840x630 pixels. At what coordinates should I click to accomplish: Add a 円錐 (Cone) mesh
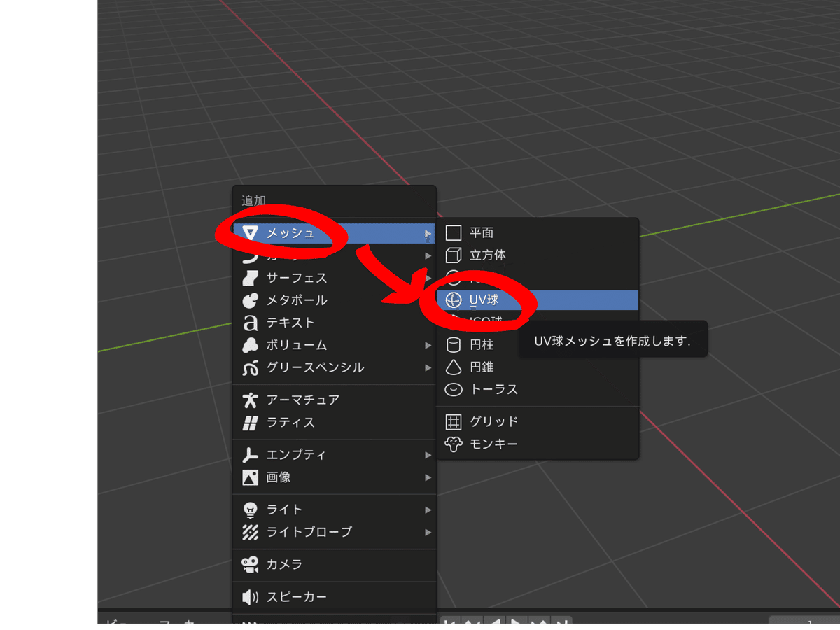[485, 367]
